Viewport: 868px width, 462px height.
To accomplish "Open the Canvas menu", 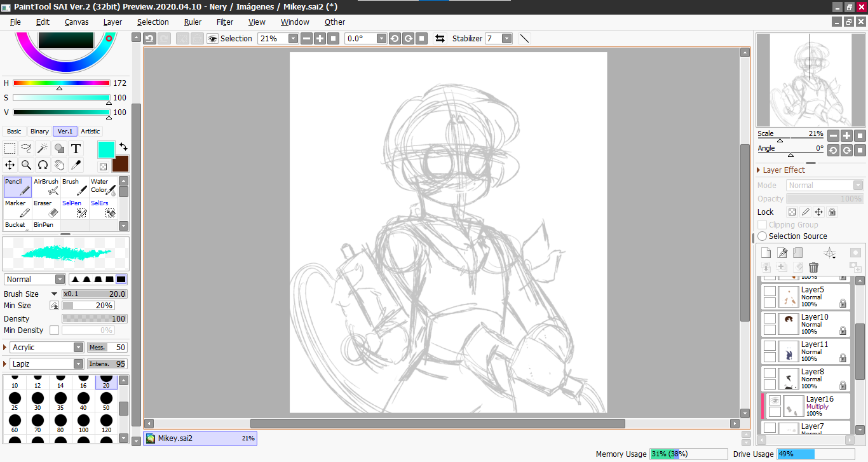I will 76,22.
